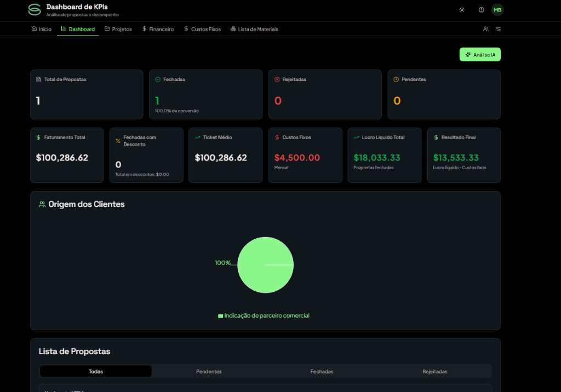
Task: Click the Fechadas com Desconto percent icon
Action: point(118,141)
